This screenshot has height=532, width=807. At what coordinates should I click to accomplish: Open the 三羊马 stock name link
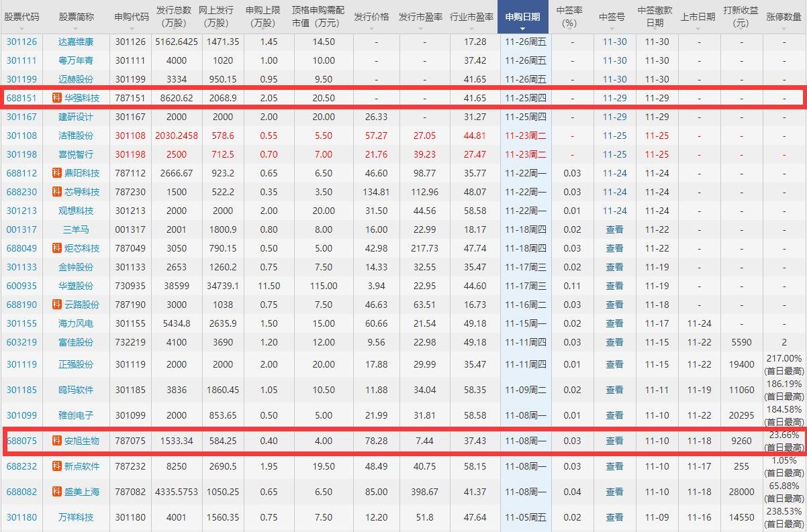tap(76, 229)
